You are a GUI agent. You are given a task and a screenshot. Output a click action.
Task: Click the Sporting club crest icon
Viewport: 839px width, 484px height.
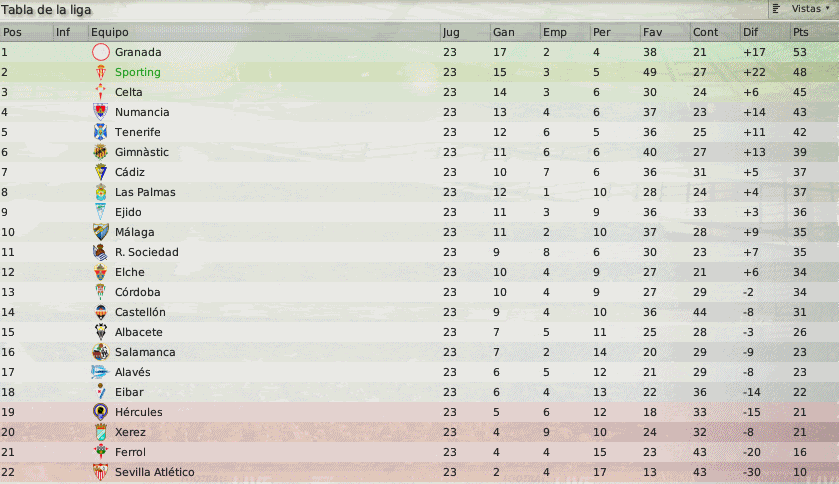coord(100,72)
